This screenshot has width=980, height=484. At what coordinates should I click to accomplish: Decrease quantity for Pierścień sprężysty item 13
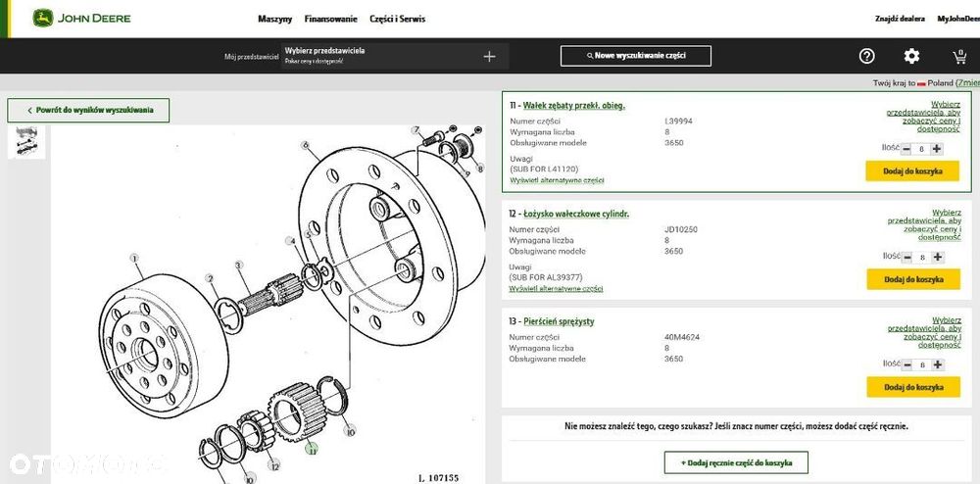(906, 364)
